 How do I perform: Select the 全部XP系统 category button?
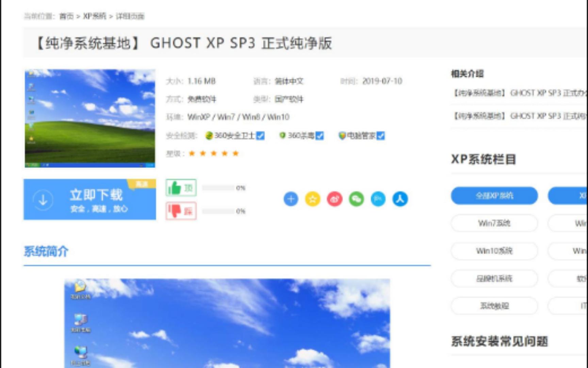point(494,196)
